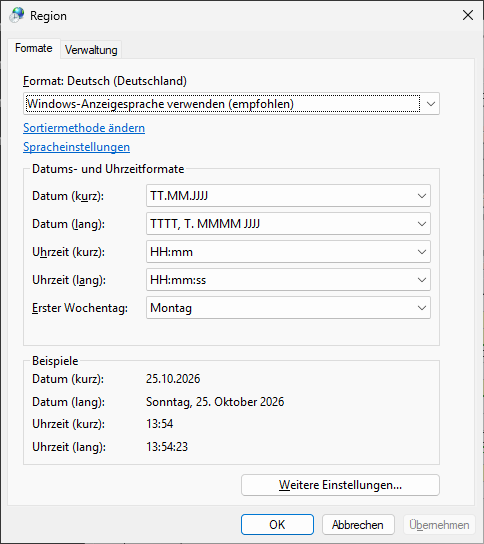Viewport: 484px width, 544px height.
Task: Click the greyed-out Übernehmen button
Action: click(439, 525)
